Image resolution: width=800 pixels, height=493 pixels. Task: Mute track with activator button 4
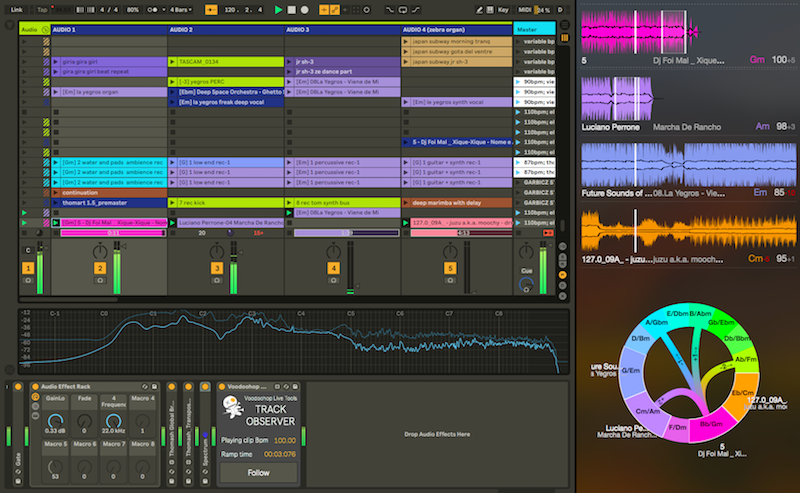click(333, 268)
